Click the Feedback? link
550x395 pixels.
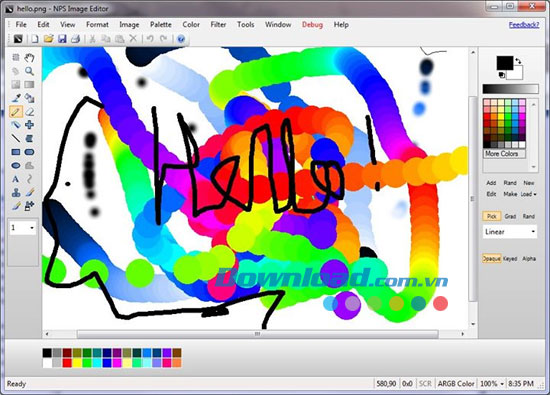(524, 25)
